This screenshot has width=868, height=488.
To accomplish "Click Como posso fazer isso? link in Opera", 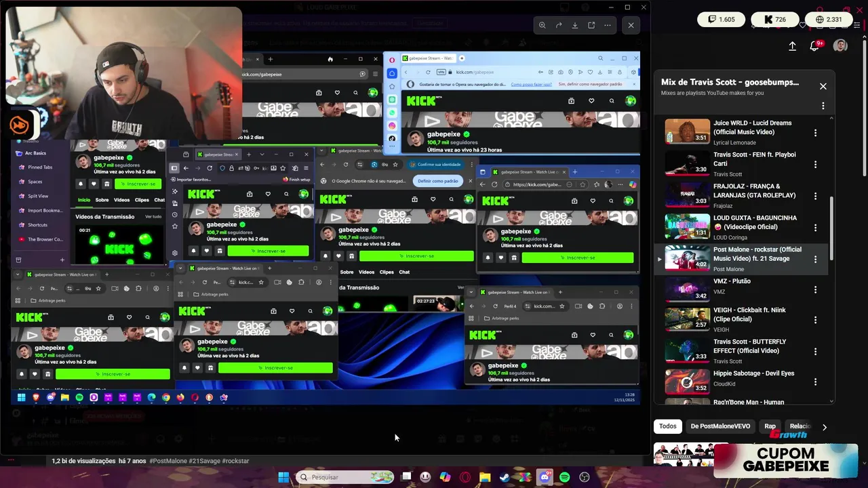I will (x=531, y=84).
